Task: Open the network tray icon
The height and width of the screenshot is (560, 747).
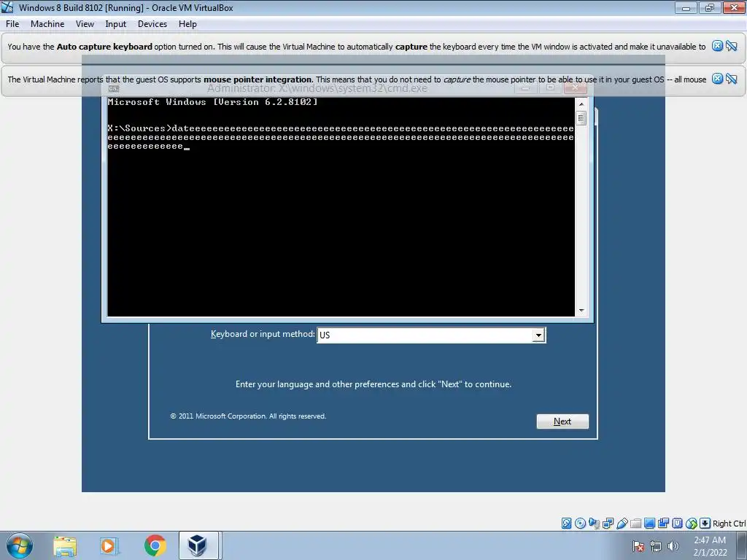Action: click(x=656, y=546)
